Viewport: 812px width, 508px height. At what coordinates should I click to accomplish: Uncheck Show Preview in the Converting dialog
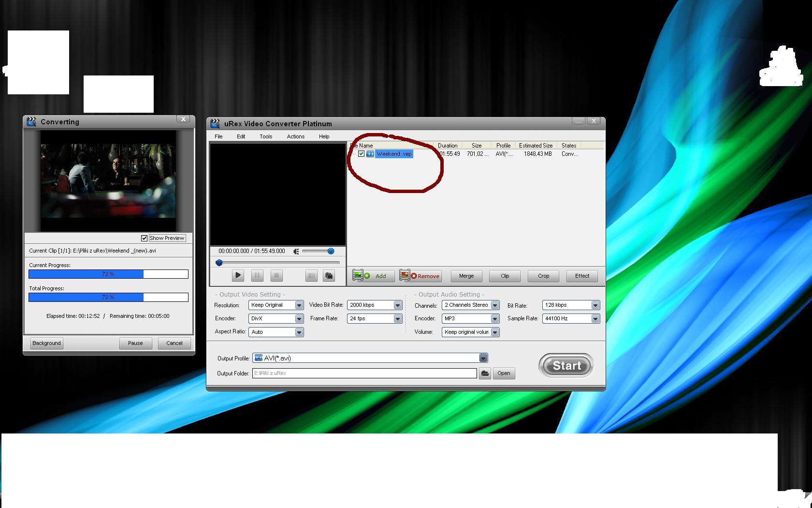tap(144, 238)
